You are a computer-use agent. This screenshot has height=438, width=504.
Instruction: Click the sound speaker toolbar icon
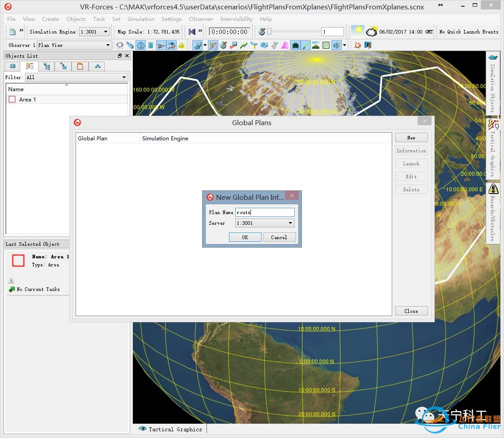coord(335,45)
